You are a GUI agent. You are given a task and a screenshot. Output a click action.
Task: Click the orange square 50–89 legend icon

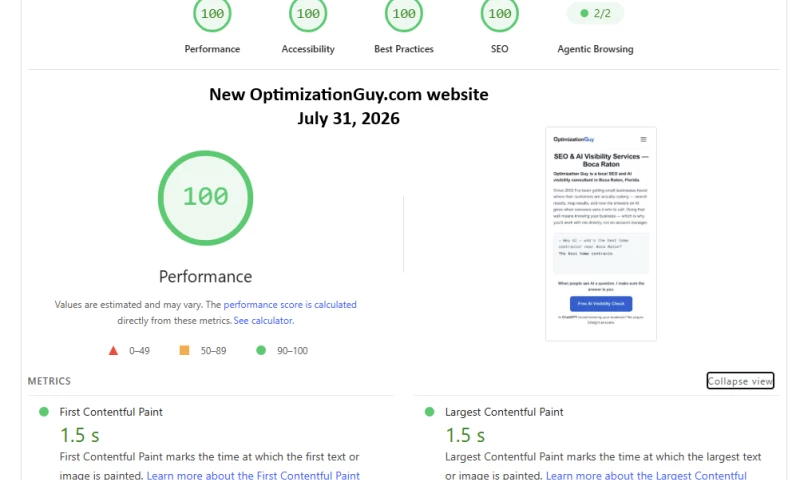184,350
